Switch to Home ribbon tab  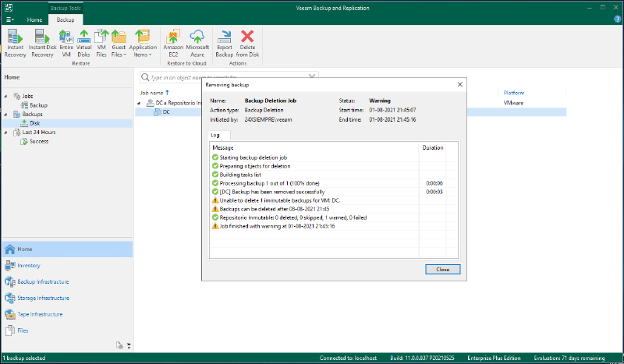click(34, 19)
